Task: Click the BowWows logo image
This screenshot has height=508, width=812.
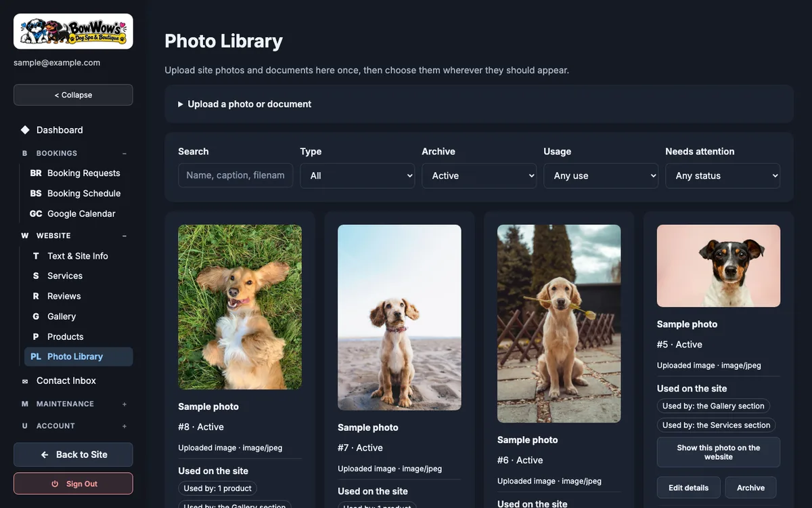Action: [x=73, y=31]
